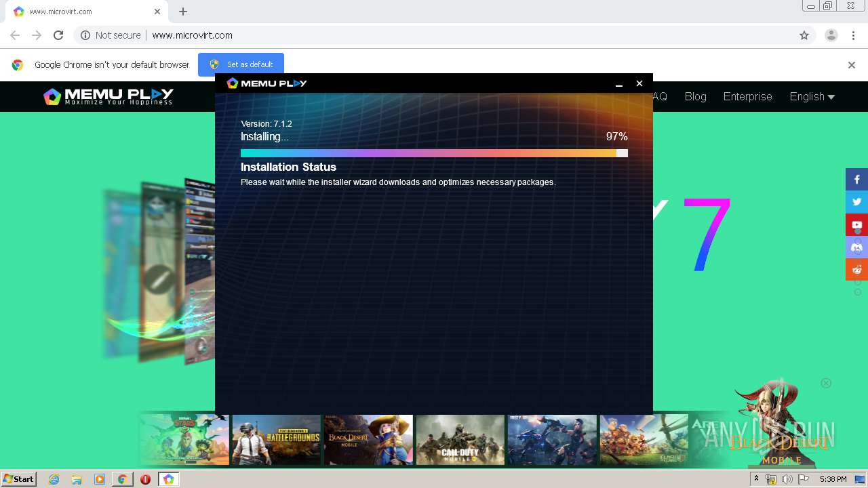Click the Version: 7.1.2 text
Image resolution: width=868 pixels, height=488 pixels.
pos(266,123)
